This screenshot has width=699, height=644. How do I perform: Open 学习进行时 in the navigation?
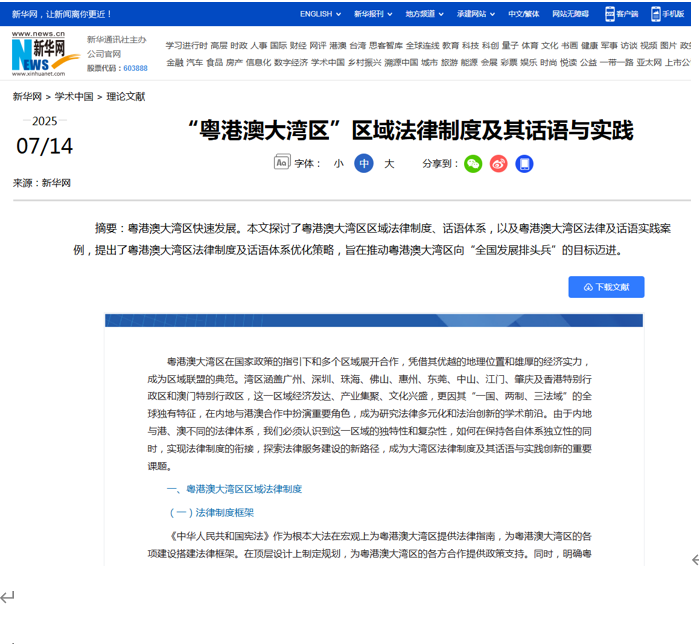coord(186,45)
